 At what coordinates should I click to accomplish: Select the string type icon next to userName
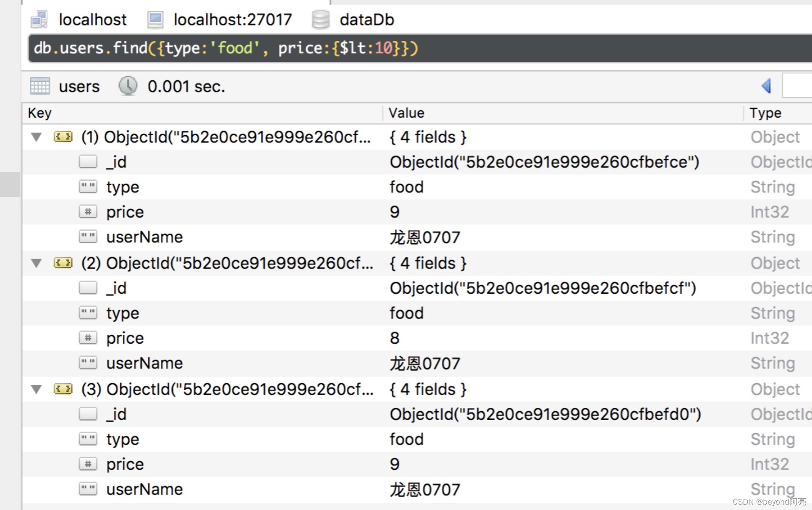pos(88,237)
